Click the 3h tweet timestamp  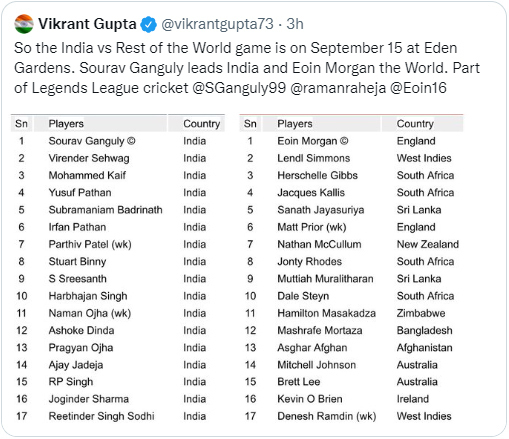point(295,24)
